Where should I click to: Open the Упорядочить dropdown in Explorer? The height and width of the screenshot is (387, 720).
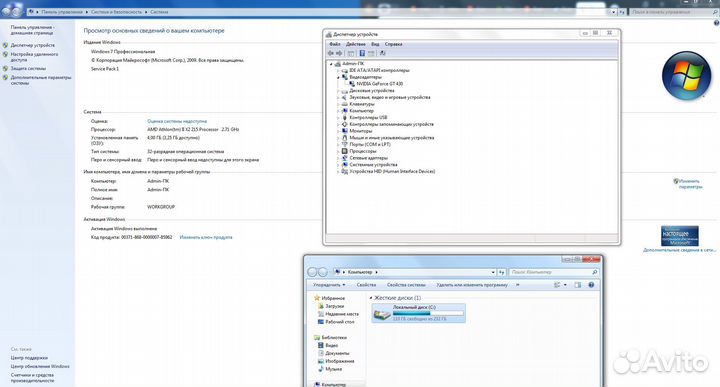[x=329, y=285]
